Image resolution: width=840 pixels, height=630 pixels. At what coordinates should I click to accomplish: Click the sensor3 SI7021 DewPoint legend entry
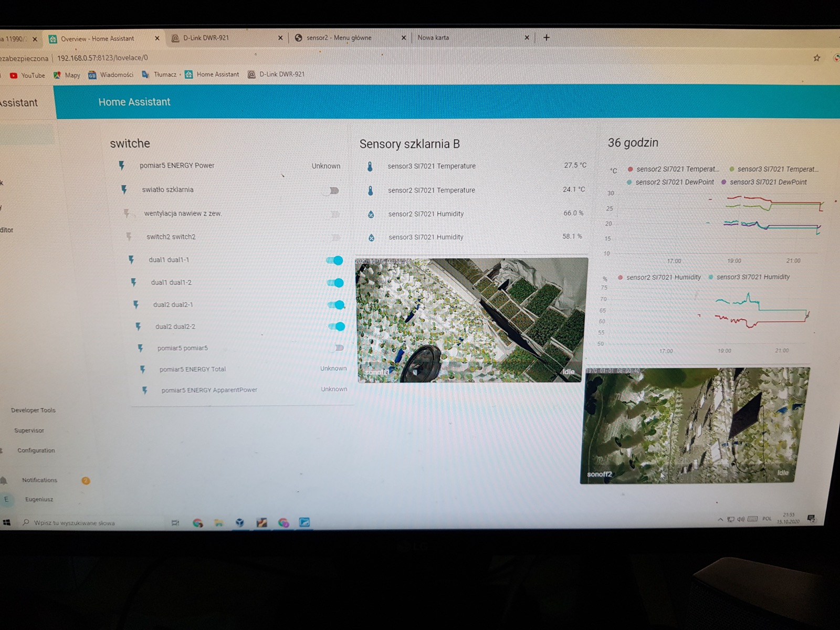764,182
